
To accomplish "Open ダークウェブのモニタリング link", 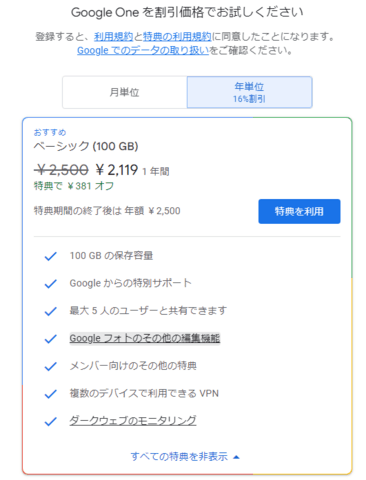I will point(133,421).
